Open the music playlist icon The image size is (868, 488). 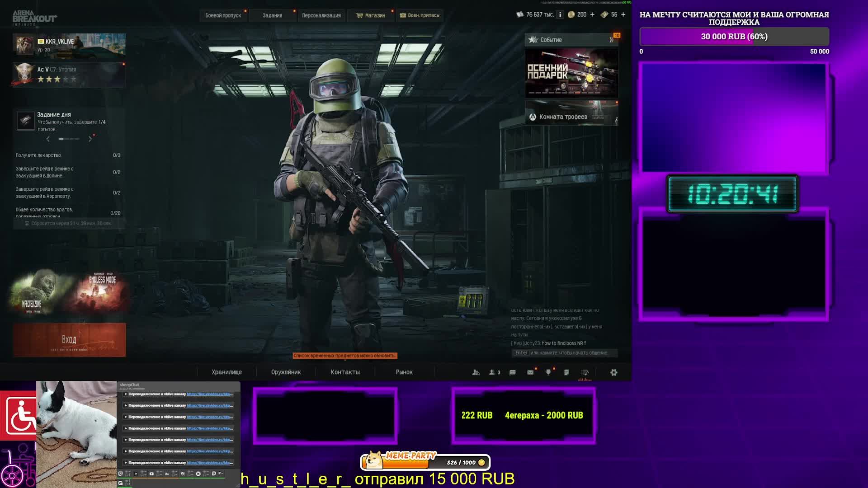tap(585, 372)
